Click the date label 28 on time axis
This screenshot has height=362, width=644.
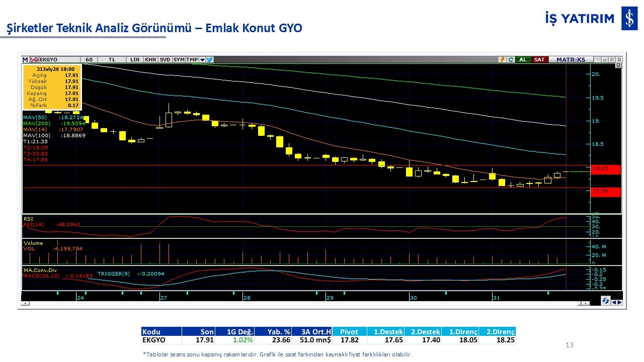pos(247,298)
